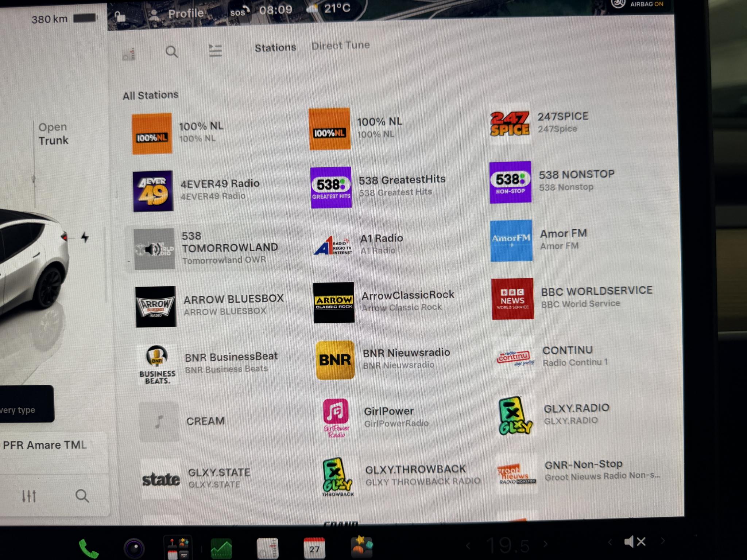
Task: Tap the Open Trunk button
Action: [53, 134]
